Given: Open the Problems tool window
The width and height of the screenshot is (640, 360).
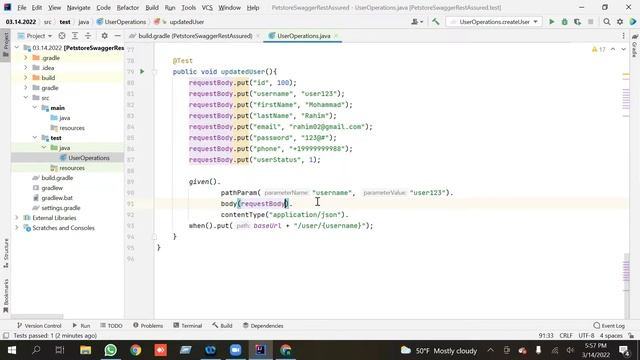Looking at the screenshot, I should coord(148,326).
